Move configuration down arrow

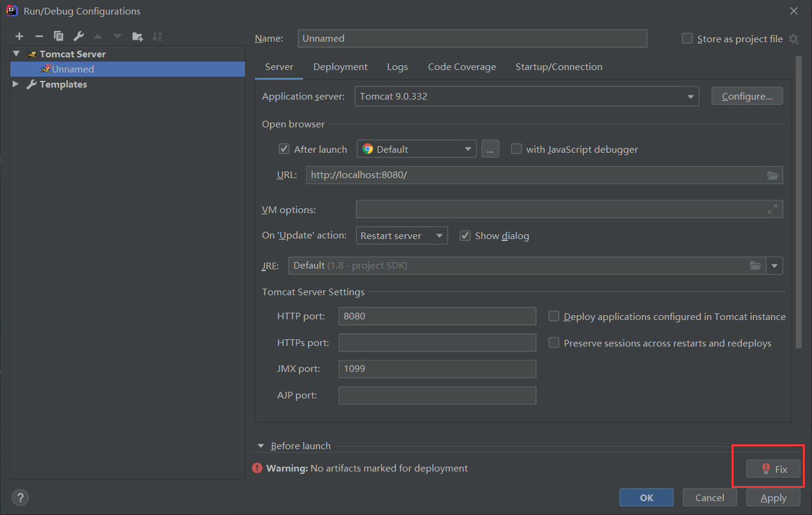tap(118, 37)
